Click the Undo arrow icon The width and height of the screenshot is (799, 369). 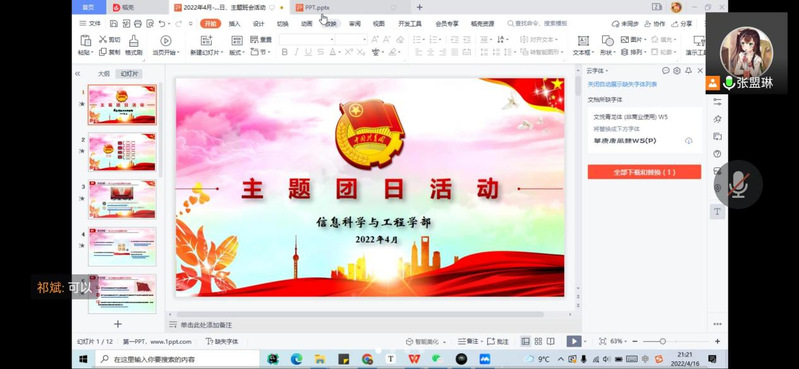[x=162, y=23]
